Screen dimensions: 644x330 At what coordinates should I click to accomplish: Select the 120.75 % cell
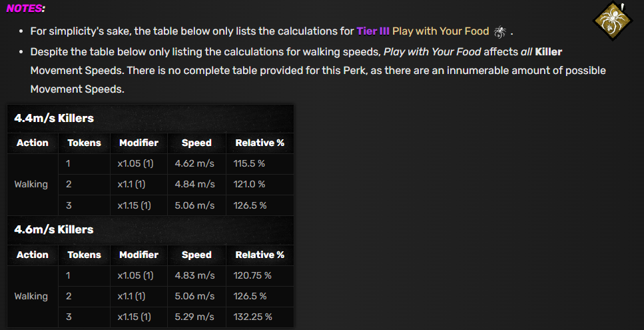point(260,275)
